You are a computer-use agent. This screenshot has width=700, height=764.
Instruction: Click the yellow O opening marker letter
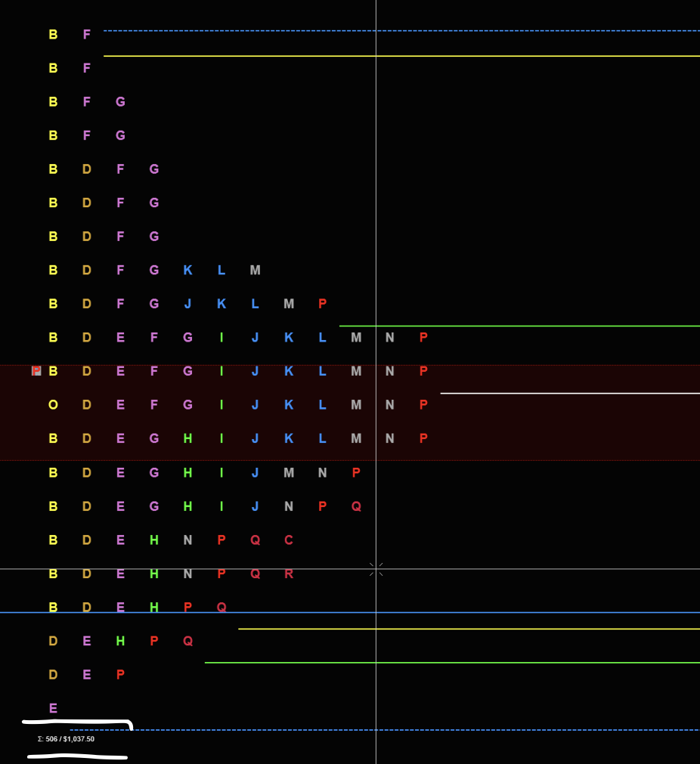(53, 405)
